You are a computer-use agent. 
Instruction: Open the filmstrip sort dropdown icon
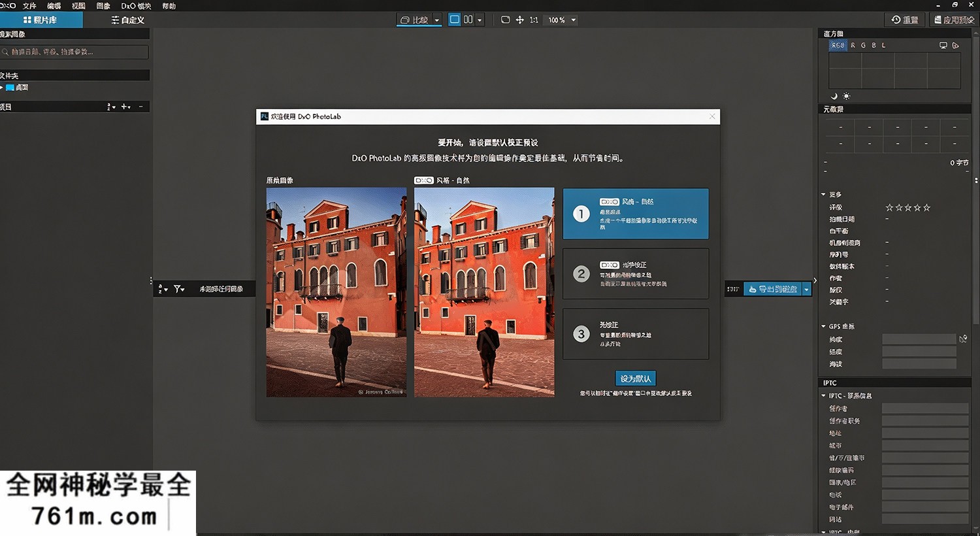(163, 289)
